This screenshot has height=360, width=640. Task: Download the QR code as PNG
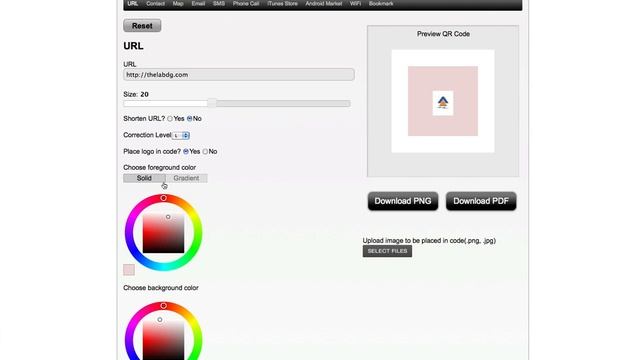(403, 201)
